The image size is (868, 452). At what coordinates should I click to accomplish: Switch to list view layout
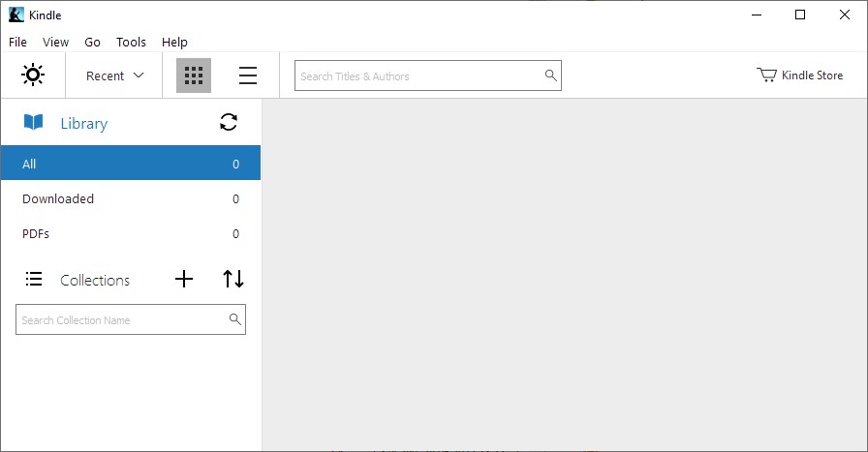[x=248, y=75]
